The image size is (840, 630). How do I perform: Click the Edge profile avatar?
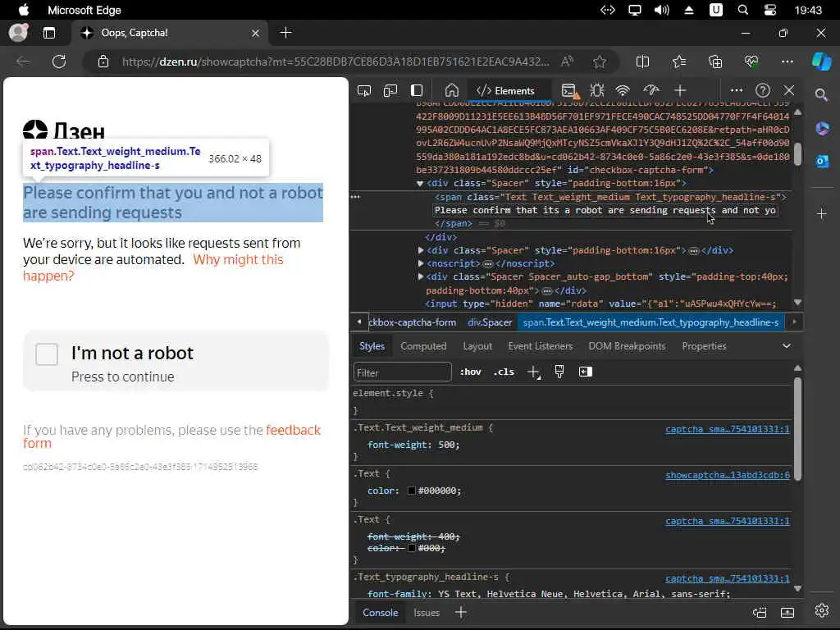(18, 33)
